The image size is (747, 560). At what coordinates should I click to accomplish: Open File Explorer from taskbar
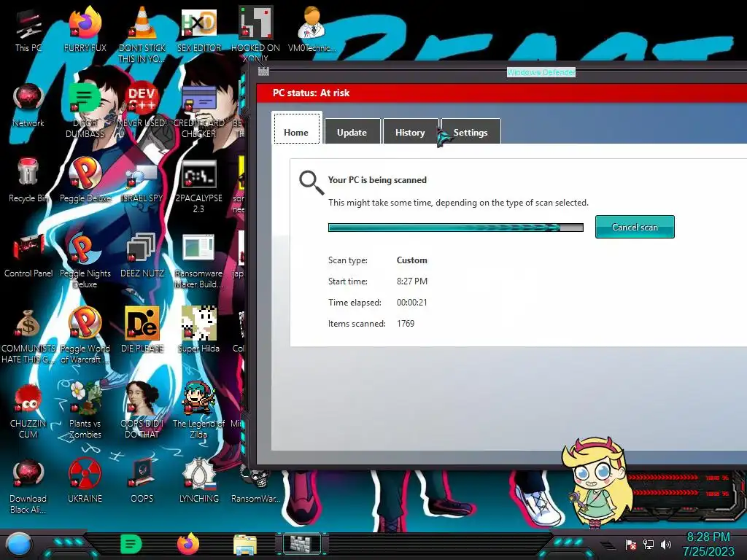pyautogui.click(x=245, y=545)
